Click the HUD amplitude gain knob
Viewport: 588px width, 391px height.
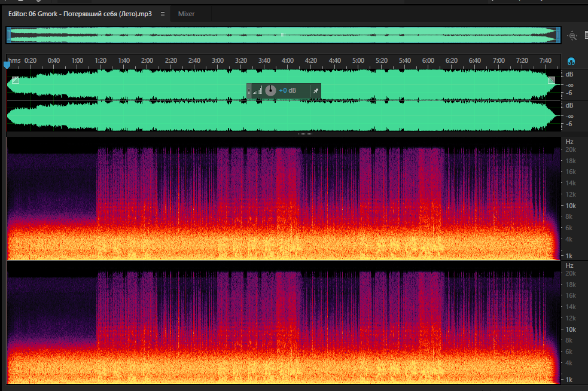click(x=270, y=90)
